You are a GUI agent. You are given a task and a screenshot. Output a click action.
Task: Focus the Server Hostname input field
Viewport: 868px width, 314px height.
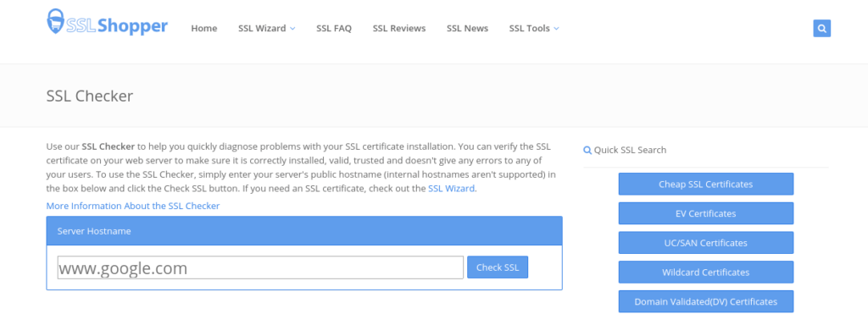(260, 267)
